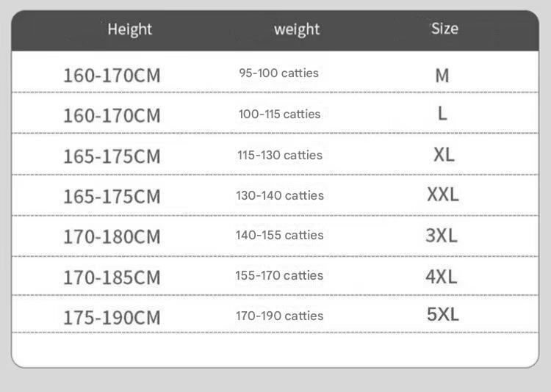Click the 170-180CM height cell

pos(112,237)
